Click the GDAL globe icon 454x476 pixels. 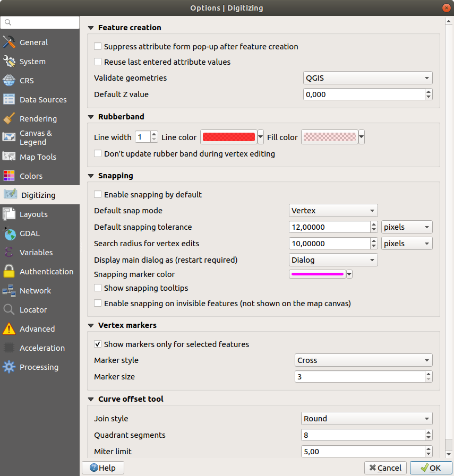(9, 233)
